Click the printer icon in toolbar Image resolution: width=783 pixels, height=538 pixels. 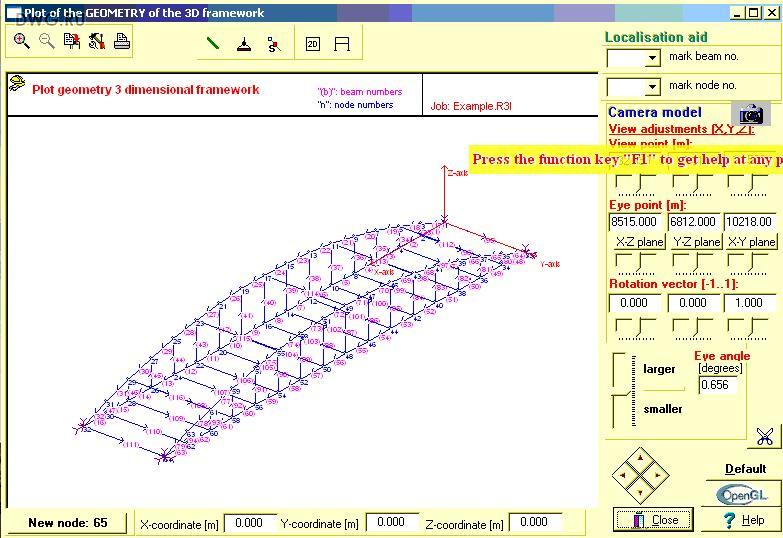coord(121,41)
